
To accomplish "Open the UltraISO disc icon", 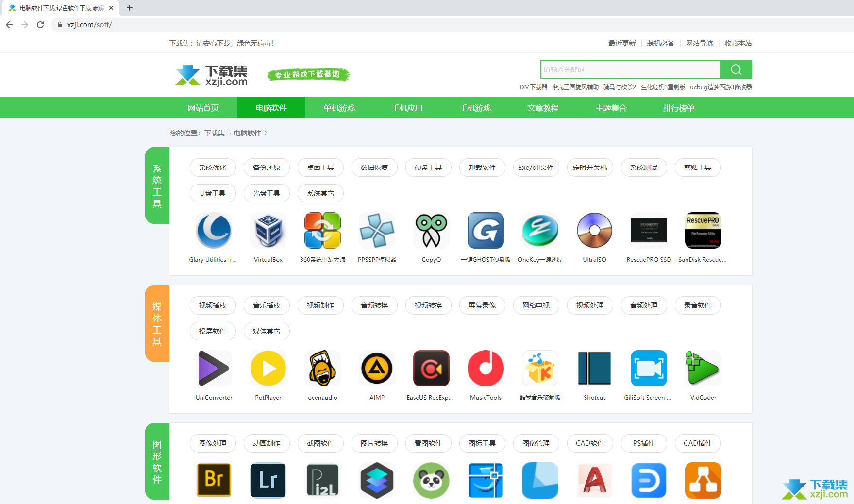I will (594, 231).
